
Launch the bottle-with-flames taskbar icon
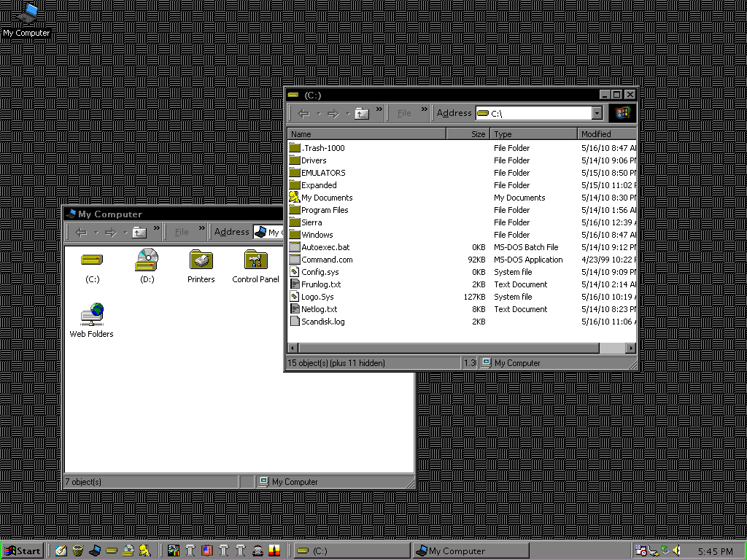274,551
